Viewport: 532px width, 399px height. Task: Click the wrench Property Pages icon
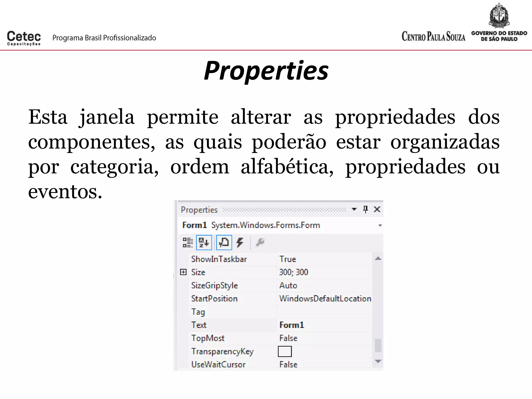click(x=260, y=243)
